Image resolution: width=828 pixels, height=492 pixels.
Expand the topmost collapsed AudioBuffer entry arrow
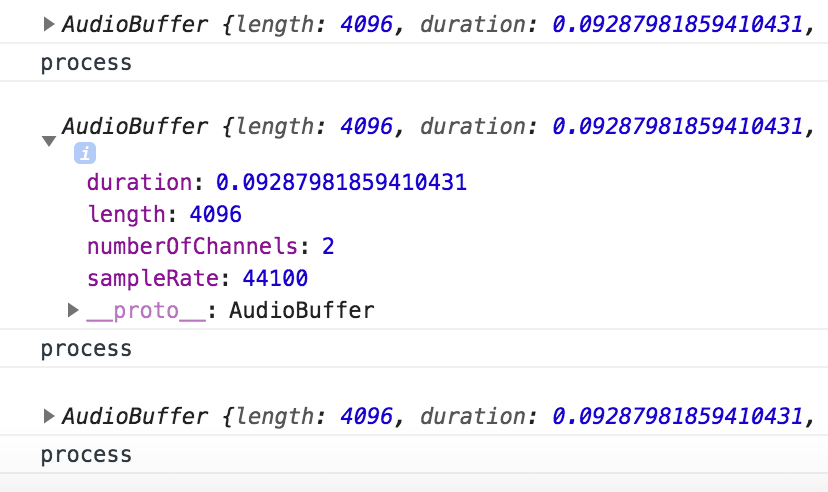49,24
